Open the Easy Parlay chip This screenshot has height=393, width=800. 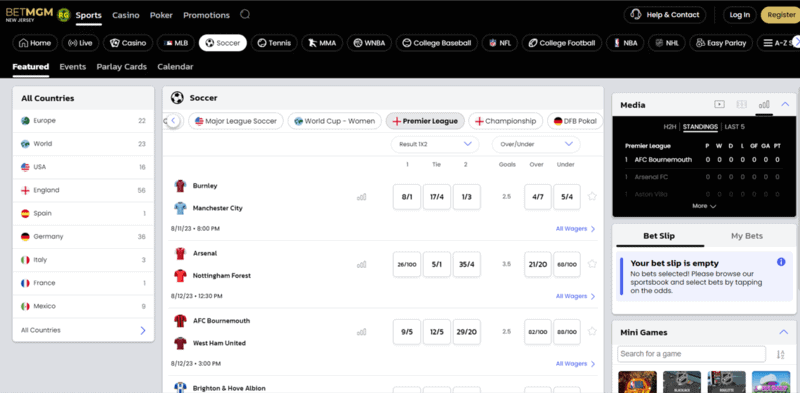point(720,43)
